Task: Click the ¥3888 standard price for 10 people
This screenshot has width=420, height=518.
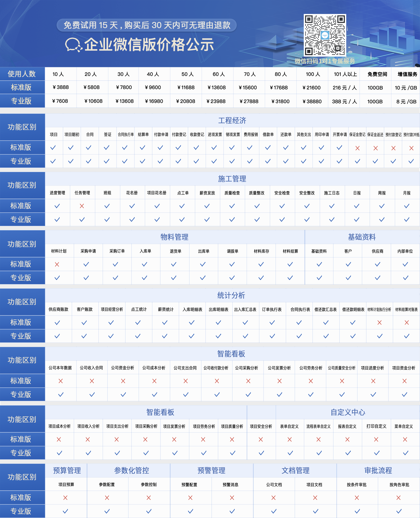Action: tap(61, 87)
